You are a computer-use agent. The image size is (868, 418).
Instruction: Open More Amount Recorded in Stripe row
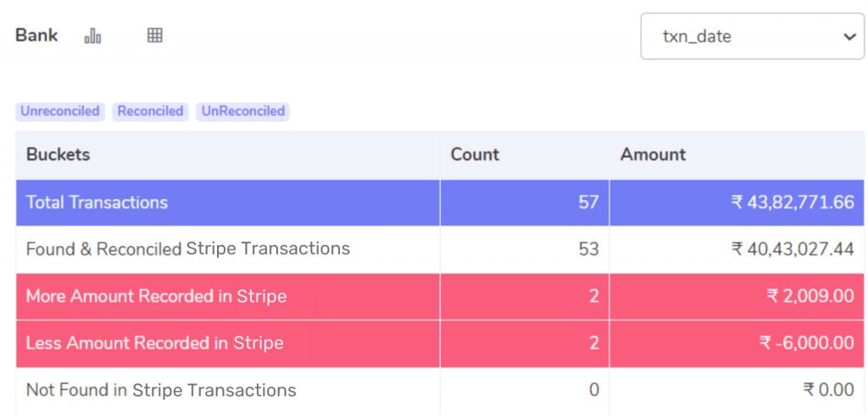(440, 297)
